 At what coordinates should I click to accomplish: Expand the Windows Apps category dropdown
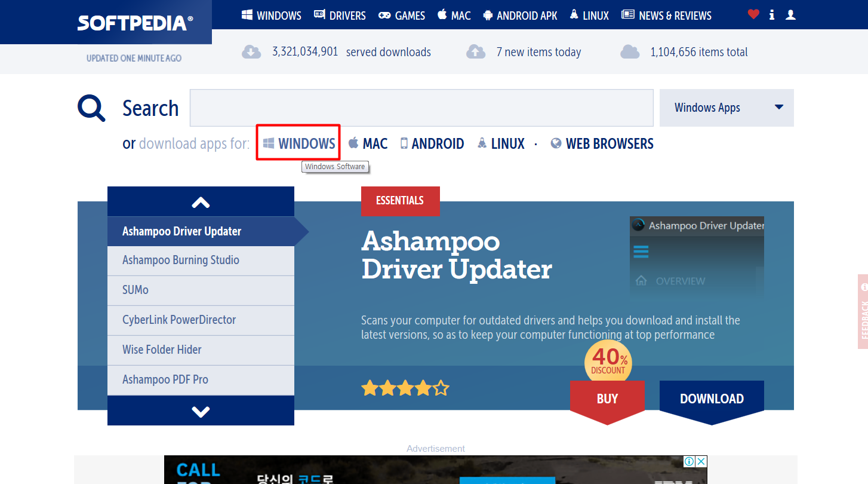(727, 108)
